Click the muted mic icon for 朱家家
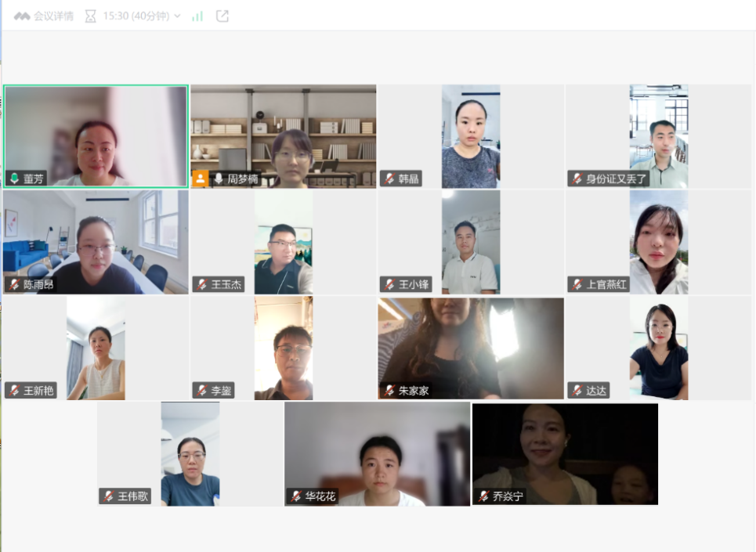 pyautogui.click(x=389, y=390)
